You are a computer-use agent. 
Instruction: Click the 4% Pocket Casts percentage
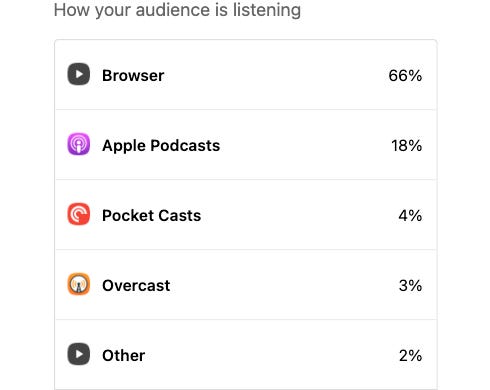[x=410, y=216]
